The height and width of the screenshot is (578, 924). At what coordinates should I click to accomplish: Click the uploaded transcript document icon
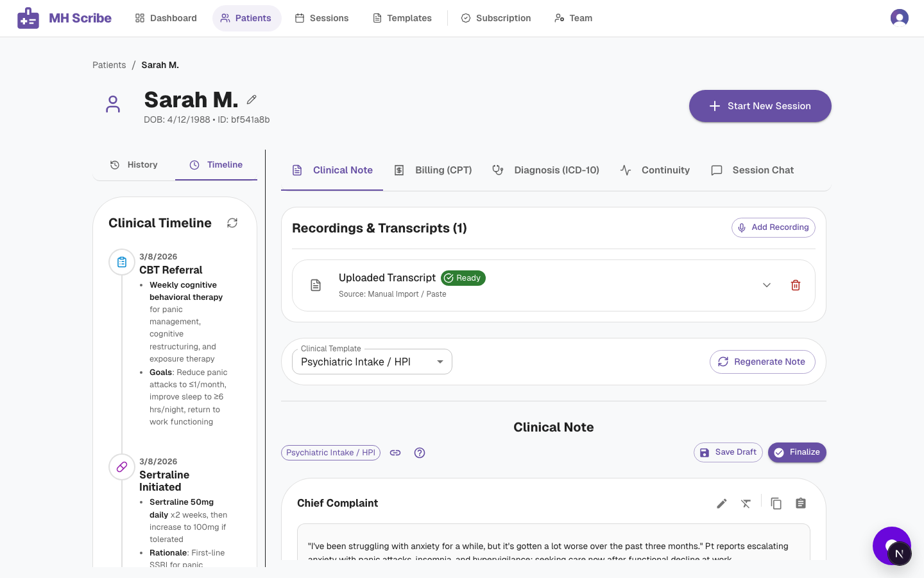tap(316, 285)
